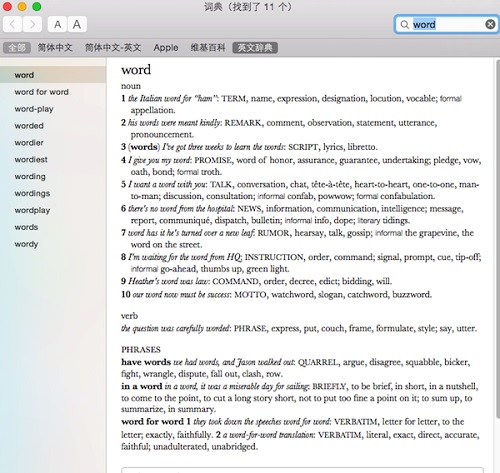The image size is (500, 473).
Task: Select 'wordings' in the results list
Action: (53, 193)
